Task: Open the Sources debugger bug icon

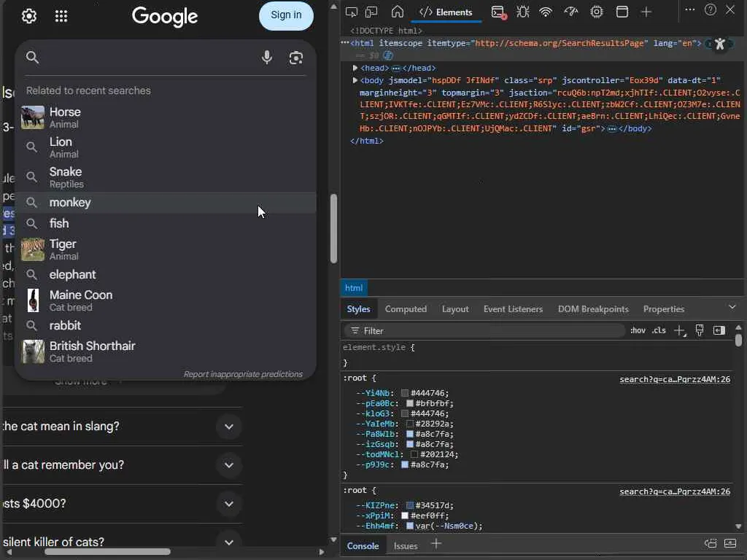Action: point(522,12)
